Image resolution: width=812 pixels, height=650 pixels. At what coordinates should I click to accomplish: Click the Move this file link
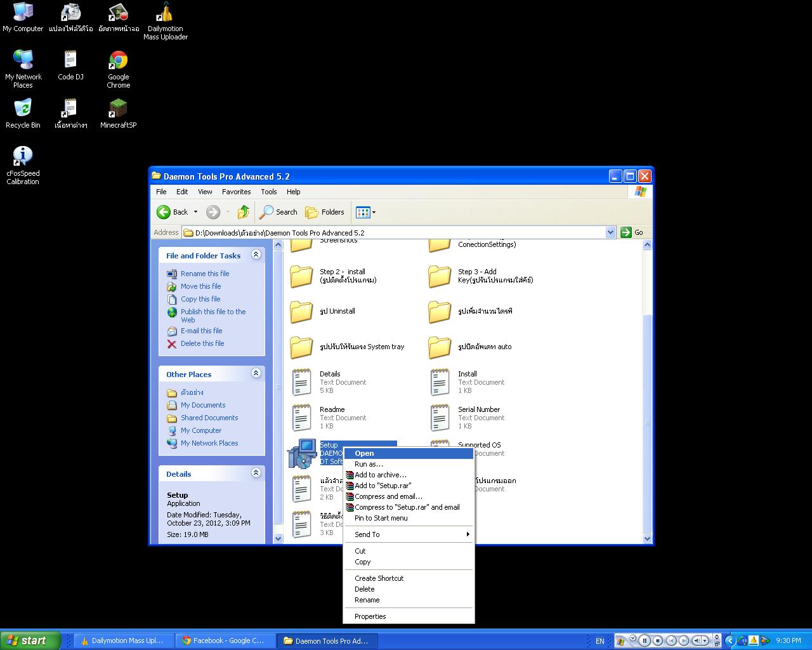click(200, 286)
